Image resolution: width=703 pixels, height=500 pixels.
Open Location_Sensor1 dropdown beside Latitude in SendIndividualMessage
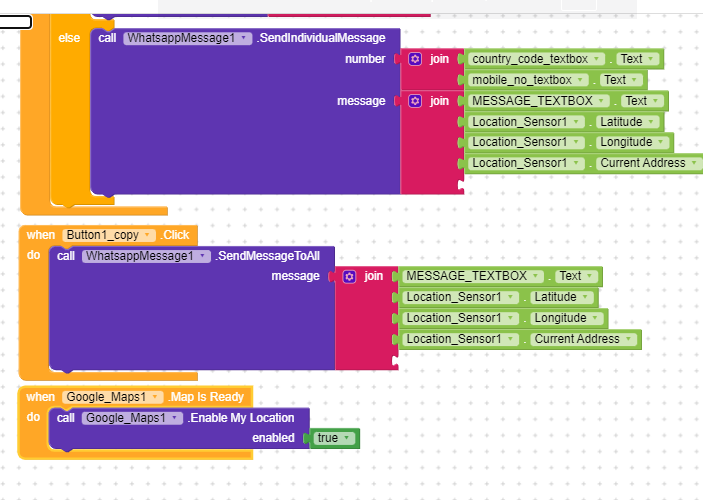526,122
